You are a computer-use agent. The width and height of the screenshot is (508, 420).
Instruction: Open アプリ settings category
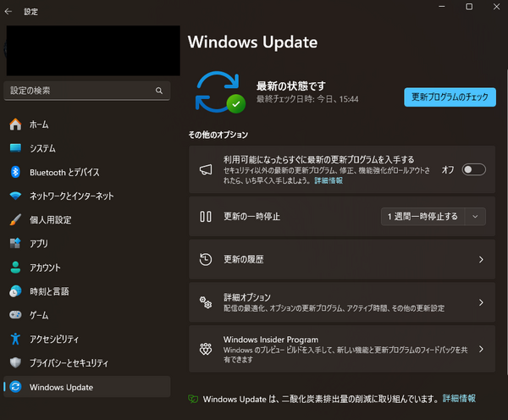coord(87,243)
